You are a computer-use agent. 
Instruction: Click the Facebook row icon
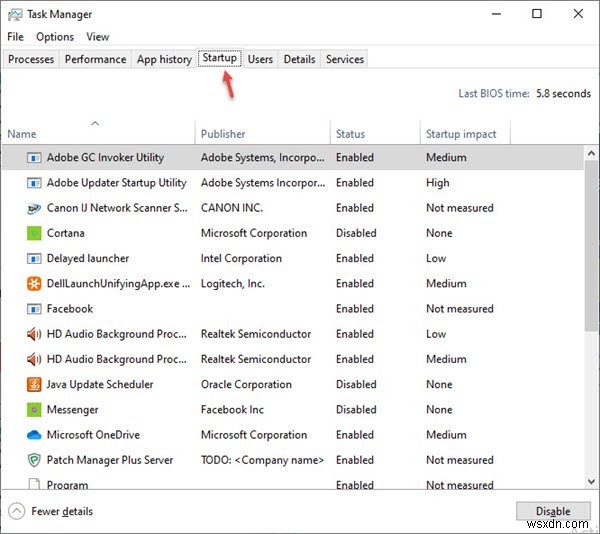[x=34, y=309]
